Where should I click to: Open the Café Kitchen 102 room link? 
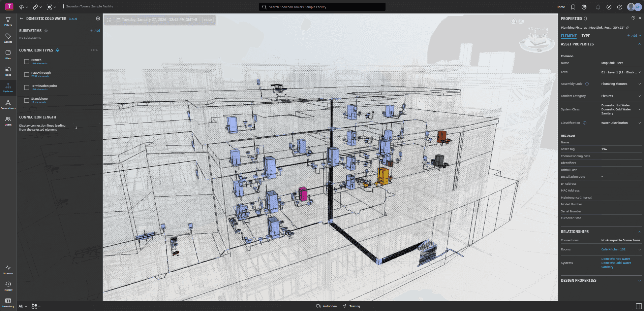613,249
